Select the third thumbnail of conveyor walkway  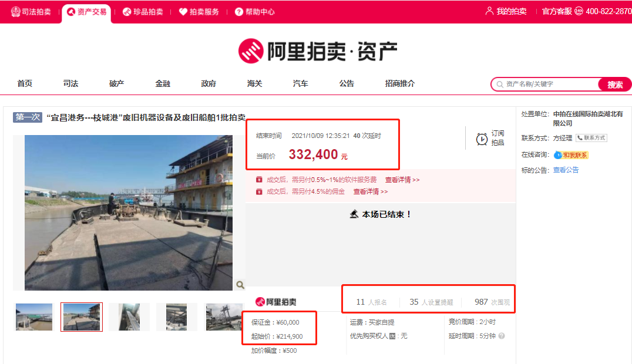tap(129, 317)
